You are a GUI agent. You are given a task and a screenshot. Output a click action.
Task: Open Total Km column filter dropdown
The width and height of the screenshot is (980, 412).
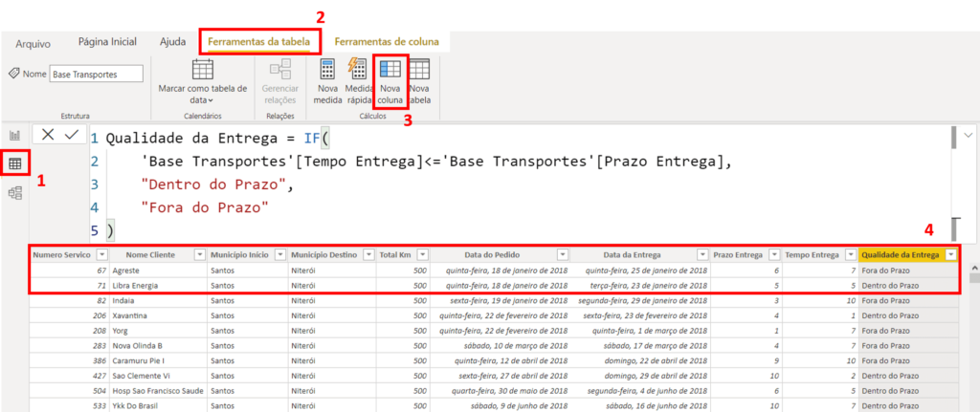click(423, 254)
